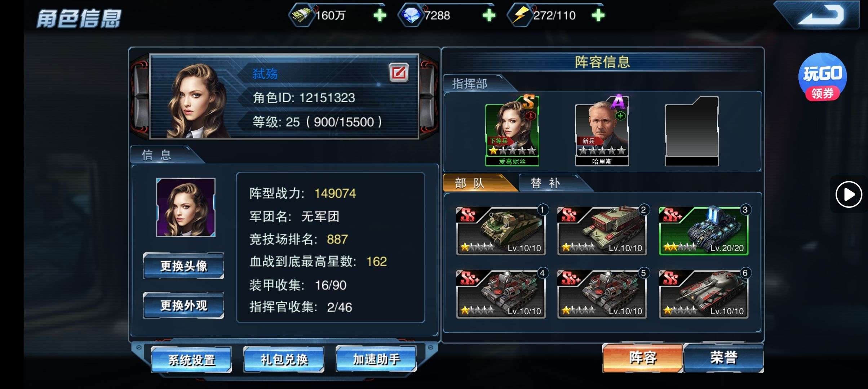Add diamonds with the plus beside 7288
This screenshot has width=868, height=389.
pyautogui.click(x=489, y=15)
